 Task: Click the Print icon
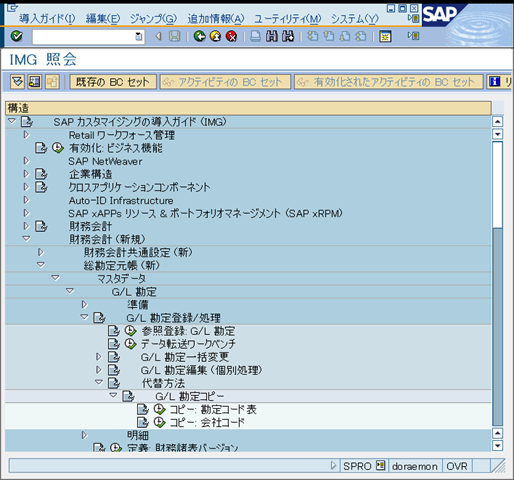(255, 36)
